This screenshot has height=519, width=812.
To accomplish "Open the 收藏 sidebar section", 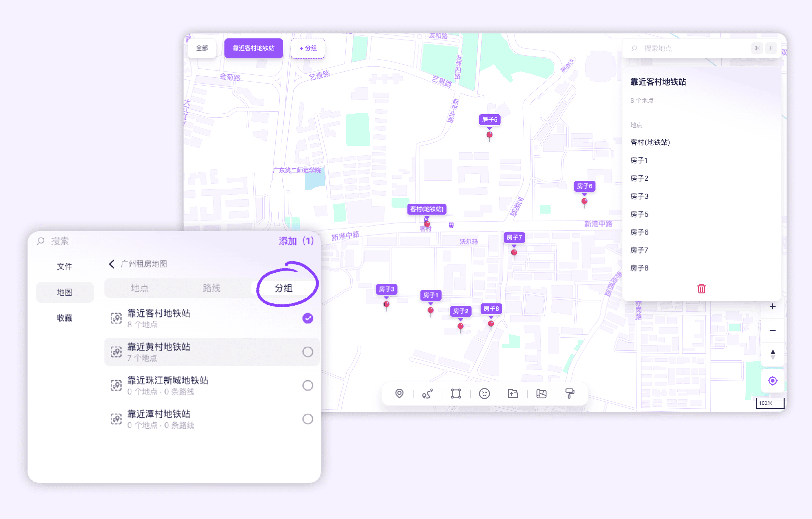I will tap(65, 318).
